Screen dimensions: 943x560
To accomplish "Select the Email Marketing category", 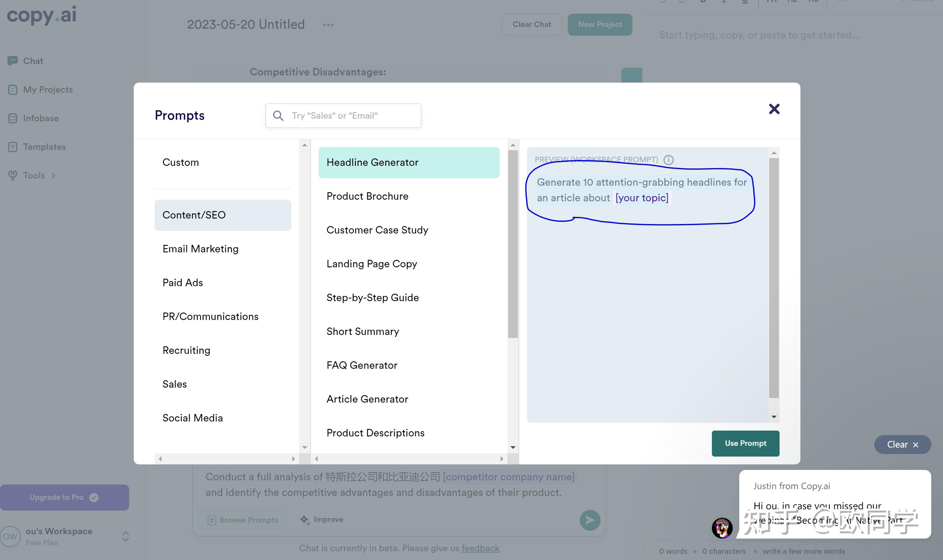I will [200, 249].
